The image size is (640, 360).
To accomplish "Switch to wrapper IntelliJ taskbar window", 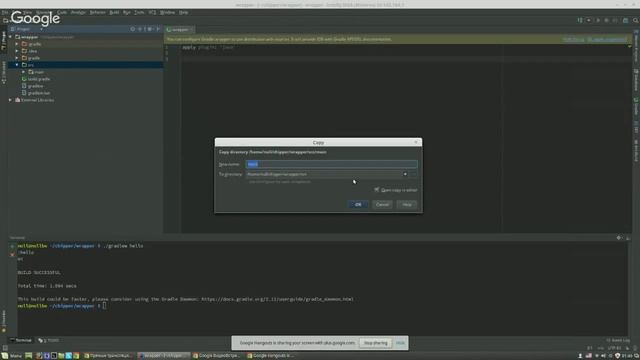I will tap(163, 356).
